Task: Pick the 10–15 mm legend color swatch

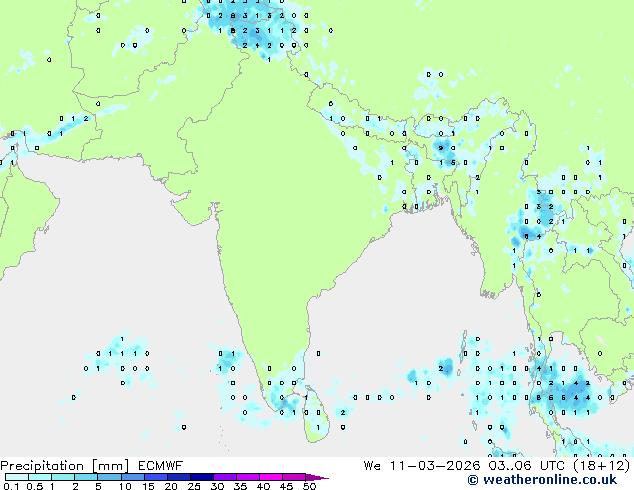Action: click(132, 477)
